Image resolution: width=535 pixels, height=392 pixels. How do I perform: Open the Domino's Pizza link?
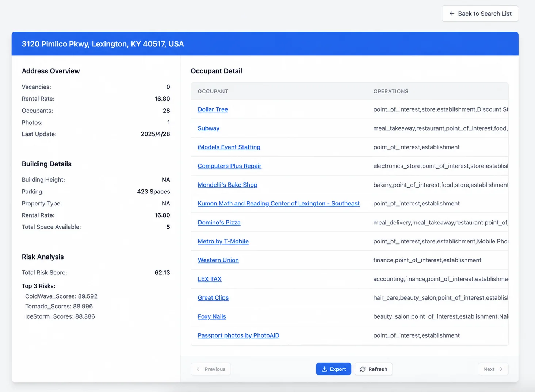click(x=219, y=223)
